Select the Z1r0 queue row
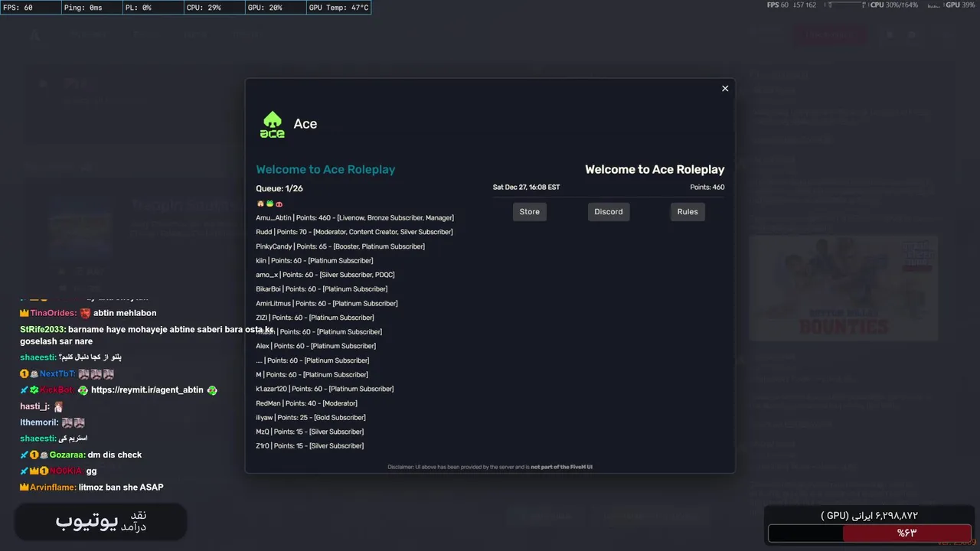 tap(310, 446)
